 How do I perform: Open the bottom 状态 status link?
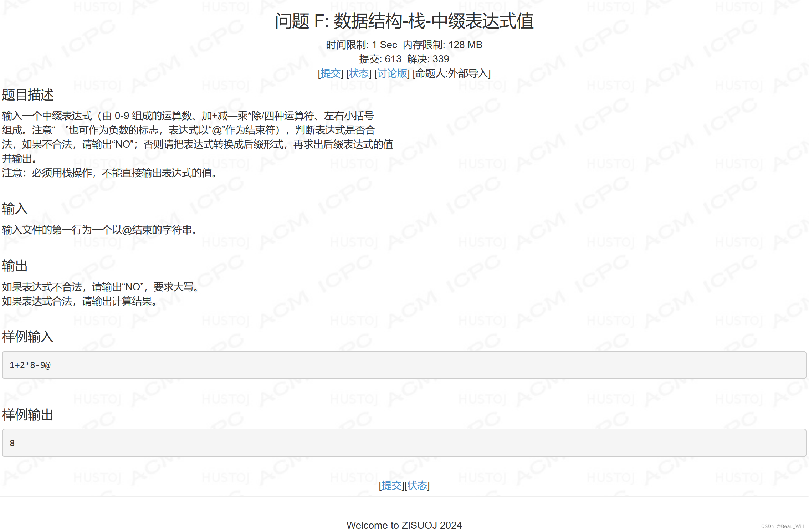(x=417, y=485)
